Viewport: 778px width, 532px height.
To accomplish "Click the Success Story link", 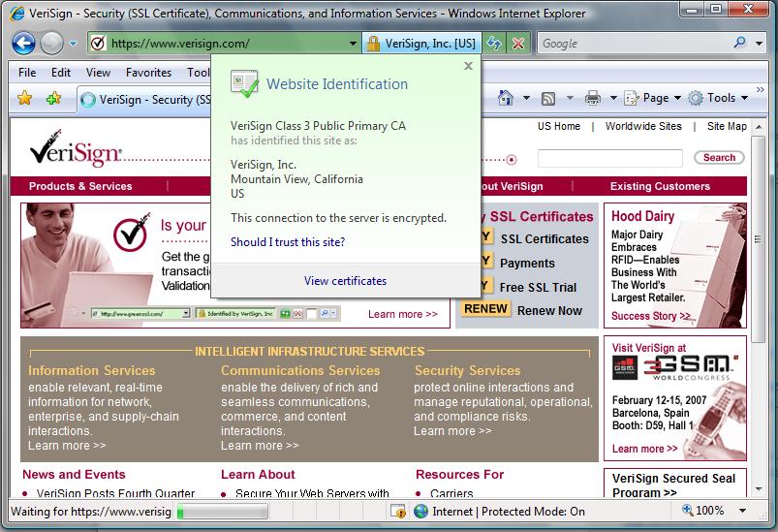I will 650,316.
